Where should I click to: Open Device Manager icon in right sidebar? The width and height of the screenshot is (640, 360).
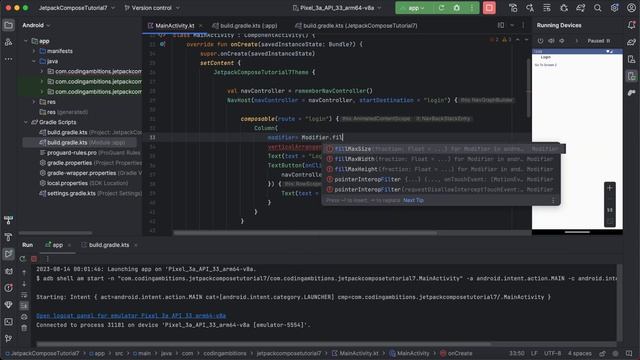[x=631, y=59]
